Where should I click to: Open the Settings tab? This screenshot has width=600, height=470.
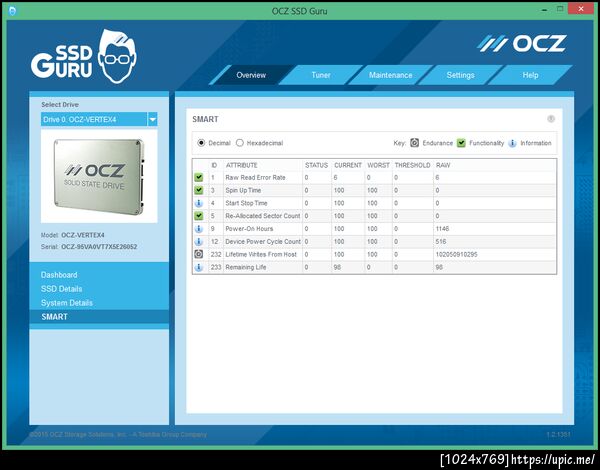pyautogui.click(x=460, y=75)
